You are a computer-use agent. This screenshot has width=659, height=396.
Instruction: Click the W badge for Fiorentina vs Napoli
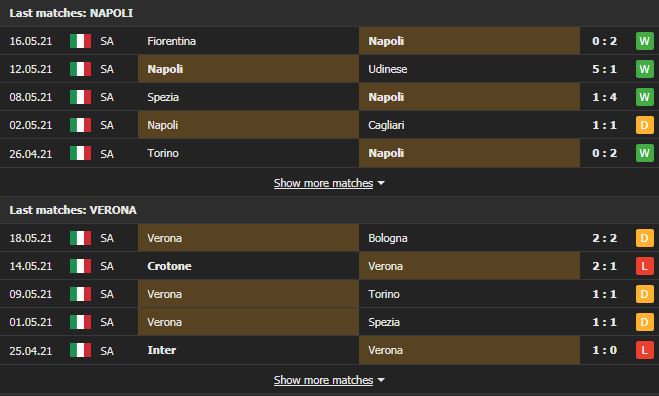click(644, 41)
